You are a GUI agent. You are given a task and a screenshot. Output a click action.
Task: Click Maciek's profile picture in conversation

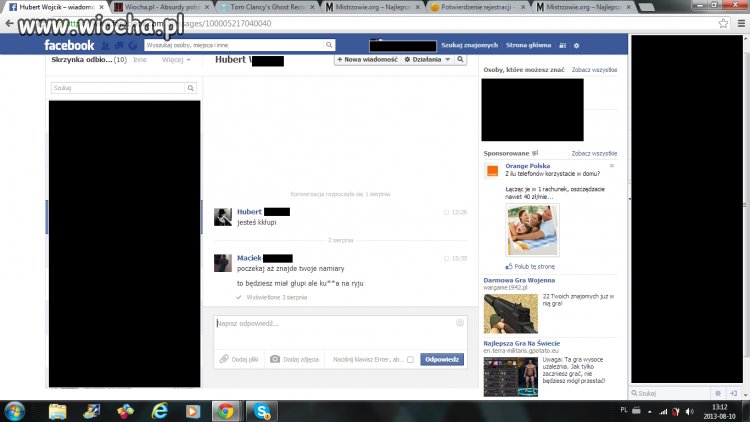(x=222, y=263)
